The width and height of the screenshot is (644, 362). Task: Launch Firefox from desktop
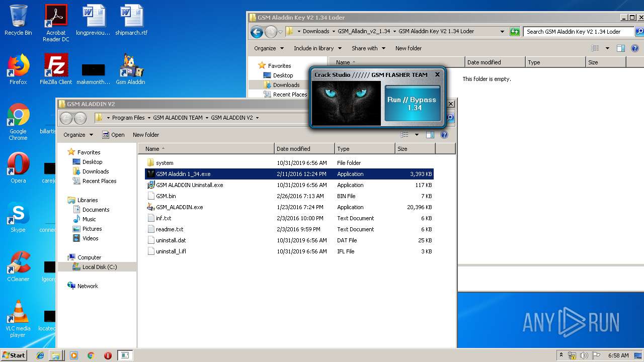coord(18,69)
